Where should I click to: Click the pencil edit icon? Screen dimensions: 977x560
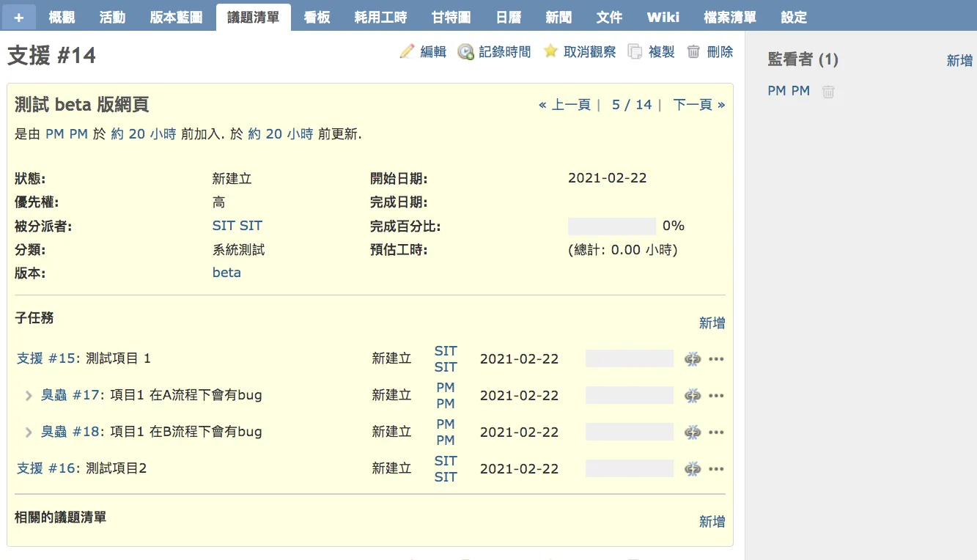(407, 51)
